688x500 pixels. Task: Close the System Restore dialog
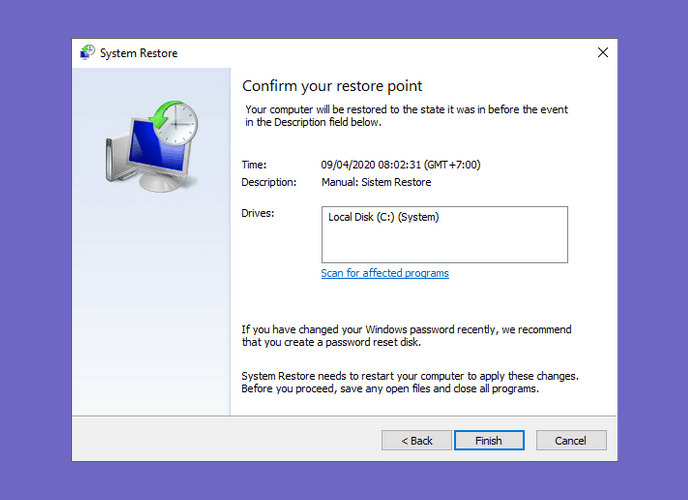[x=603, y=53]
